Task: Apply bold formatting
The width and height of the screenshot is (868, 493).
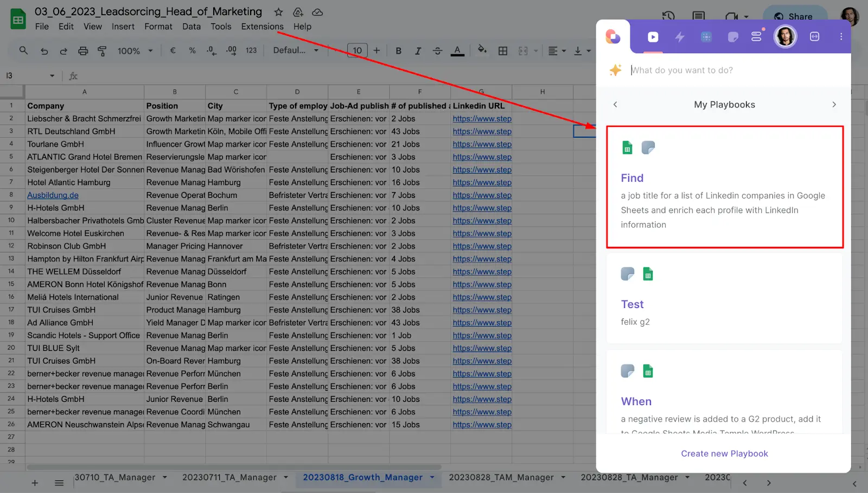Action: point(399,50)
